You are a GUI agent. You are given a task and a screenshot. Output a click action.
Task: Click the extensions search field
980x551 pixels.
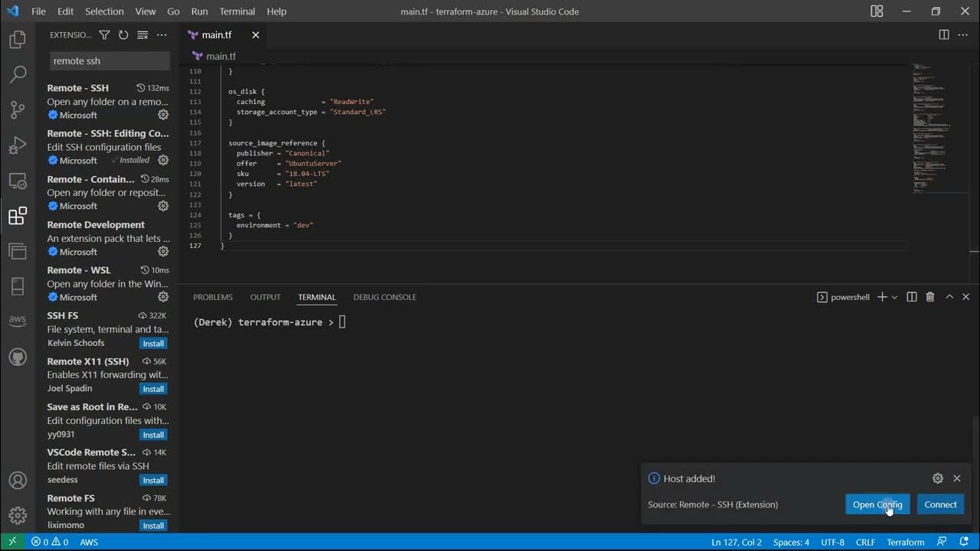[110, 61]
